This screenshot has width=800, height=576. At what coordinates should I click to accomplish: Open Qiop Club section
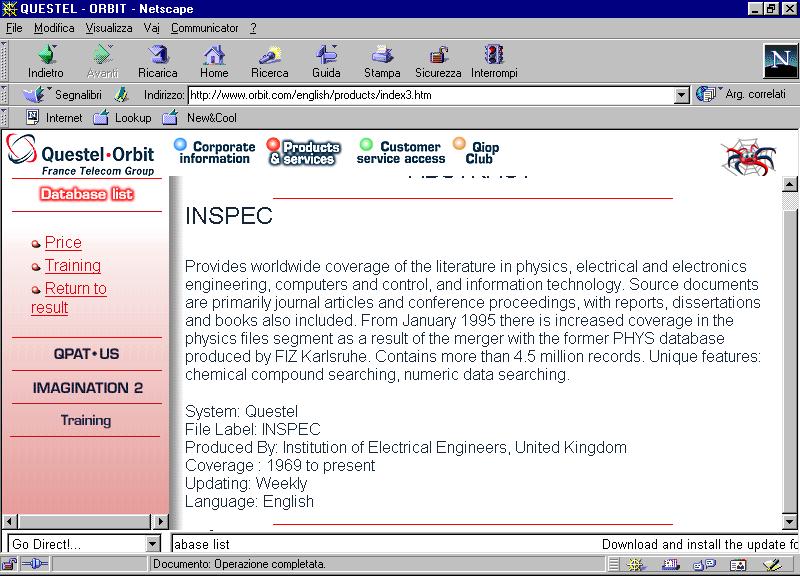[477, 152]
